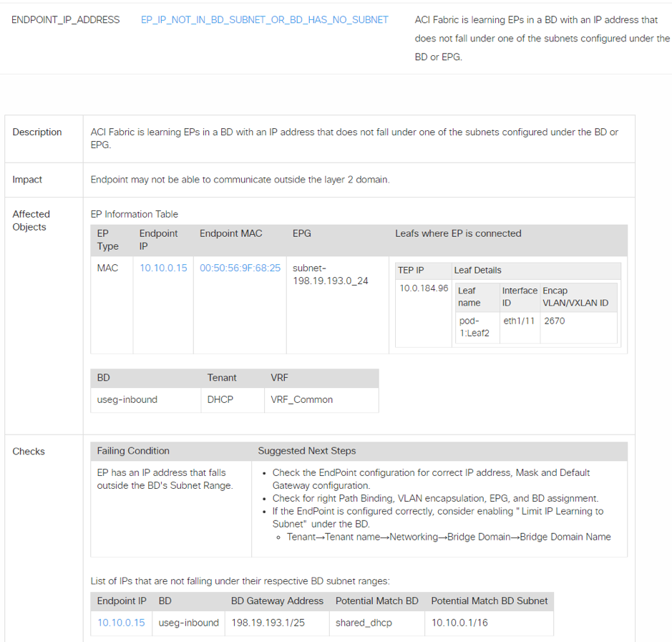The width and height of the screenshot is (672, 642).
Task: Click the Suggested Next Steps column header
Action: click(x=306, y=451)
